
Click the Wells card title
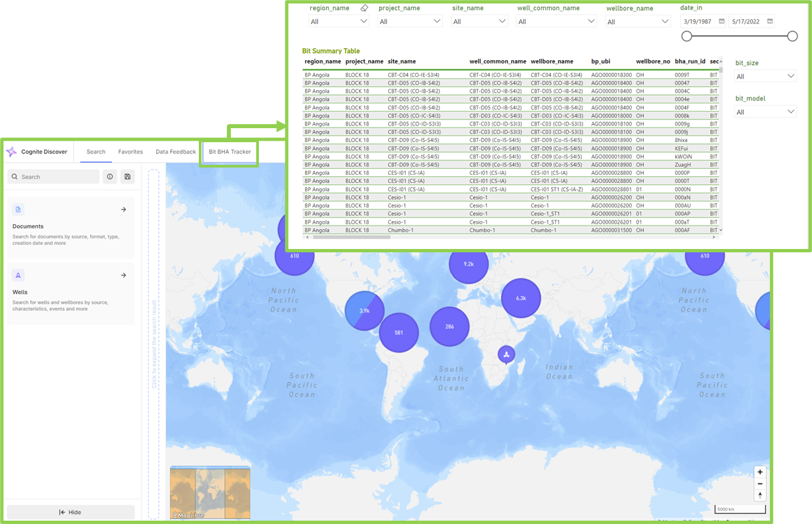(x=20, y=292)
